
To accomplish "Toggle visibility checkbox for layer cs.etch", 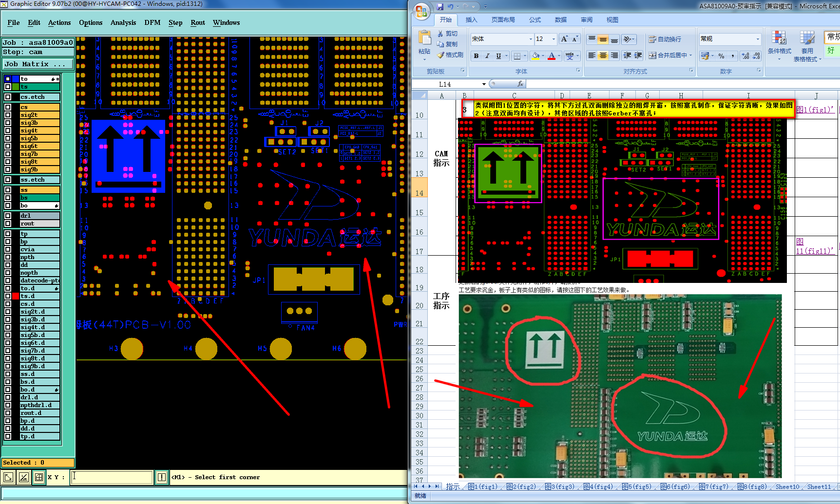I will (8, 97).
